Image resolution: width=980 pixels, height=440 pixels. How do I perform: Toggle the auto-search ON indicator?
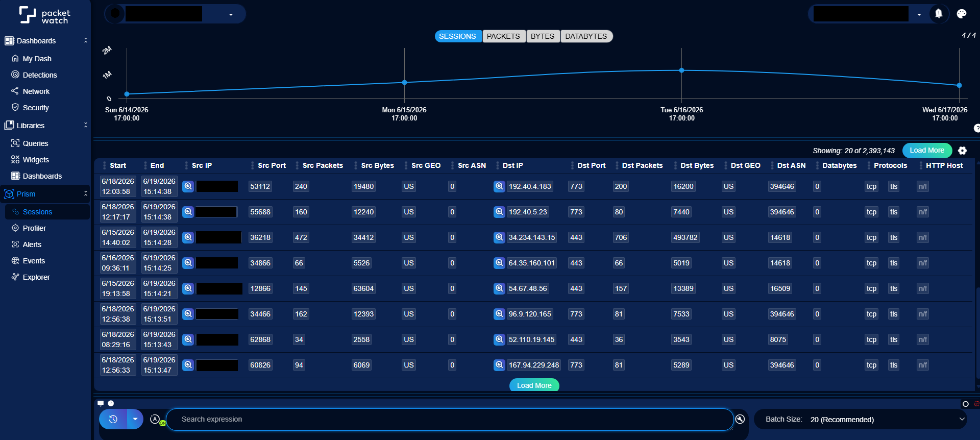click(163, 423)
